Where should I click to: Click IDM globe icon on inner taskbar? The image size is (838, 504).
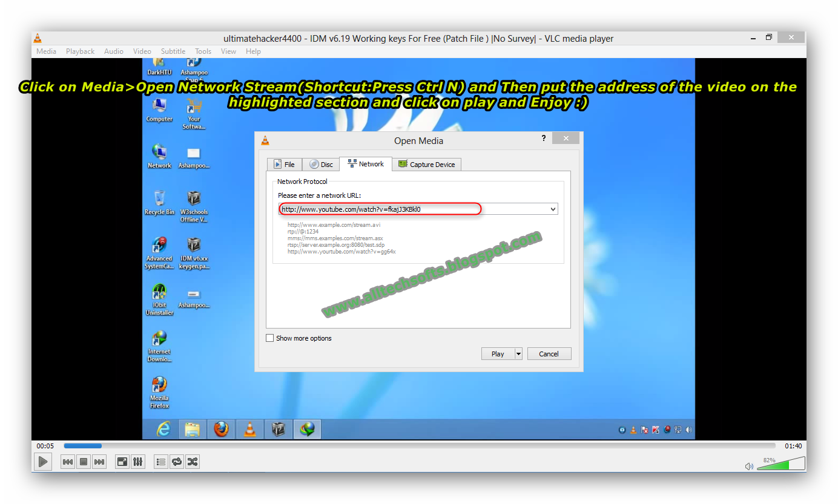308,430
